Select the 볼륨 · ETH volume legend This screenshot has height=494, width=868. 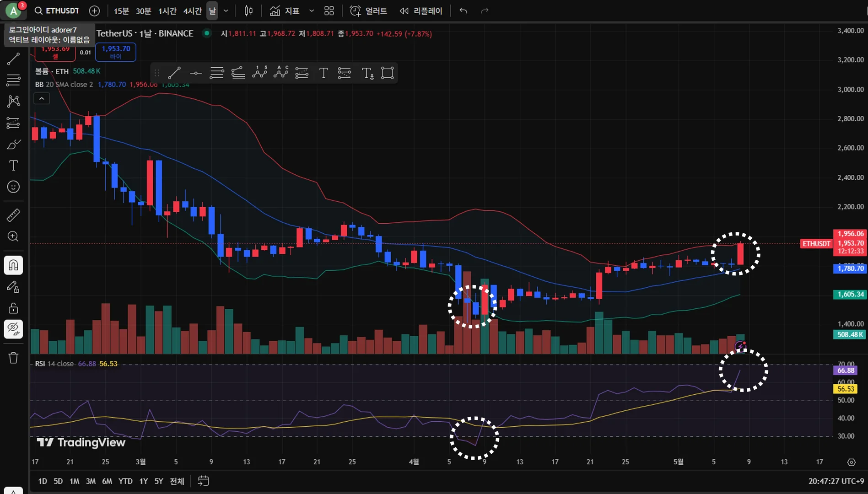52,71
